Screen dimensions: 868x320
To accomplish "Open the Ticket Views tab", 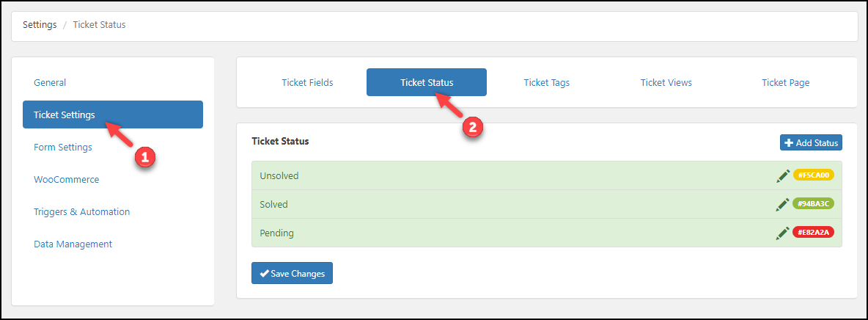I will (x=666, y=82).
